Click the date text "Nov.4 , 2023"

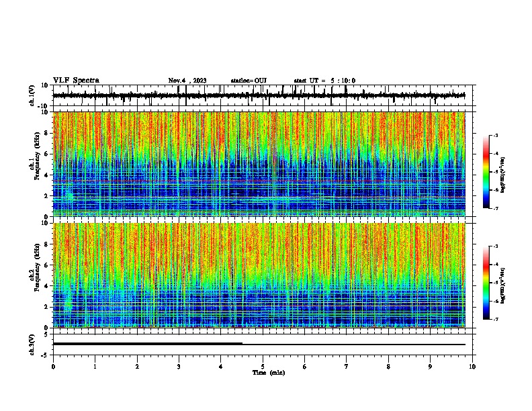[187, 81]
